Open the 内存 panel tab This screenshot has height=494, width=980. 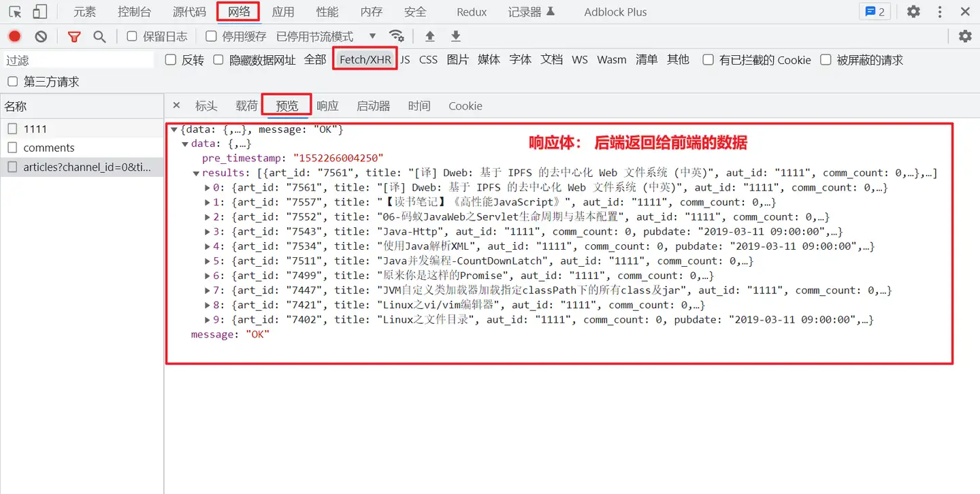[x=372, y=12]
